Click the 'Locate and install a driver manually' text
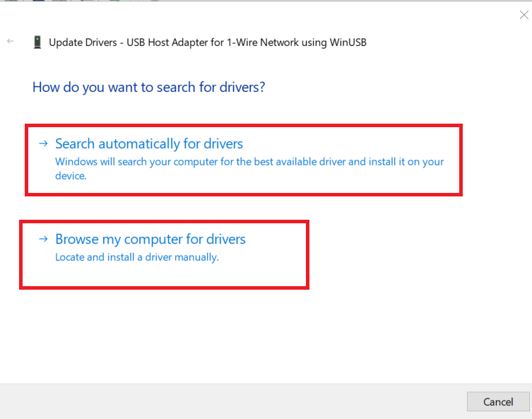The width and height of the screenshot is (532, 419). (137, 257)
